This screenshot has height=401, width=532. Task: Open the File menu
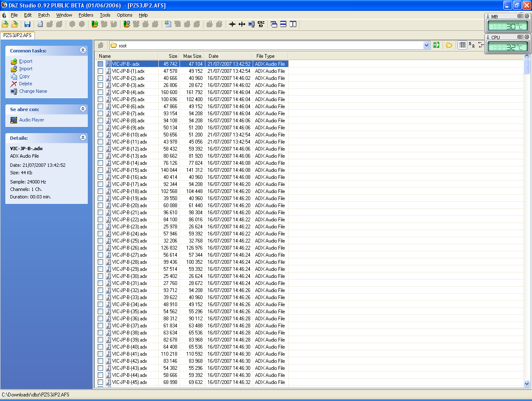point(14,15)
